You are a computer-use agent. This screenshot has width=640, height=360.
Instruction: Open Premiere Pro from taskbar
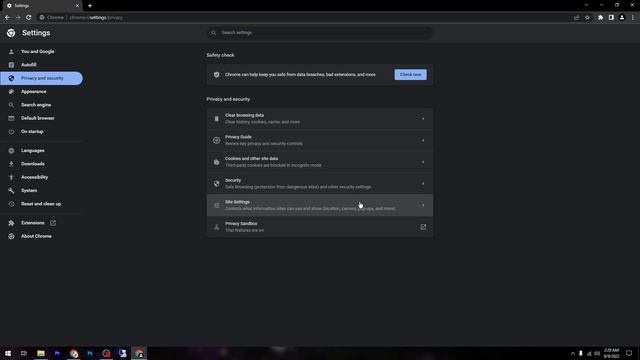pyautogui.click(x=57, y=353)
